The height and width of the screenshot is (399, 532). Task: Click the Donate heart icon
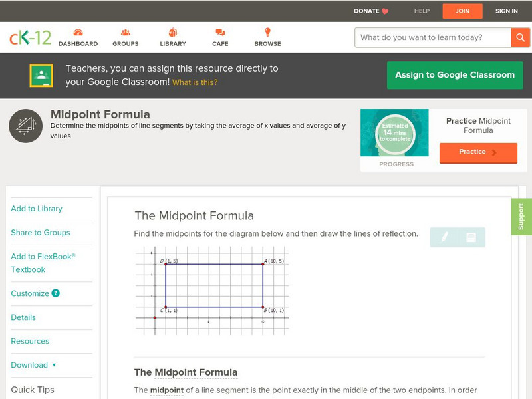click(x=385, y=11)
